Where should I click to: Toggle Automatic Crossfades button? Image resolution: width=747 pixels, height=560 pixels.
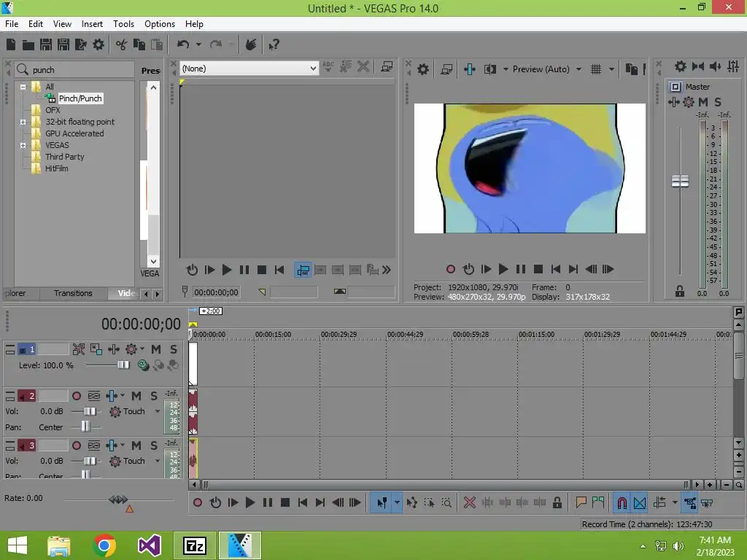click(640, 503)
